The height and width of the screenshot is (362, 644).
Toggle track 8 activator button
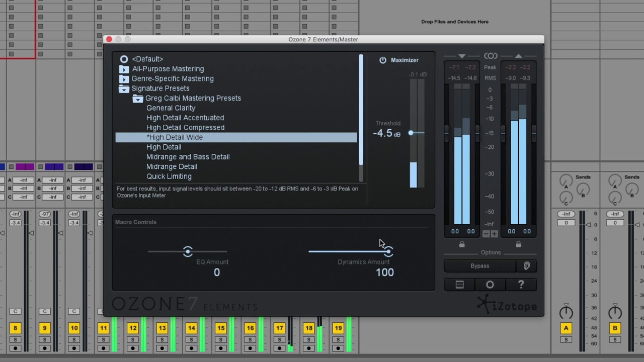click(x=16, y=328)
